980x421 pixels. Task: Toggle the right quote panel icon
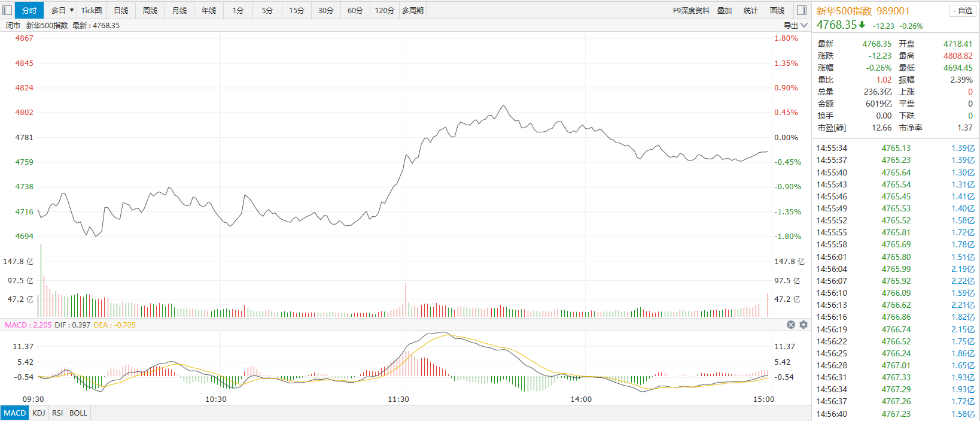[x=802, y=10]
